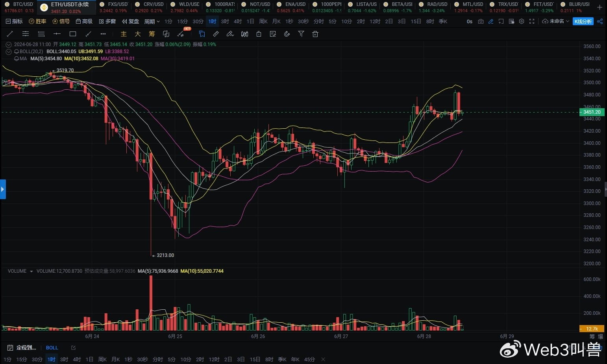Select the horizontal line drawing tool
This screenshot has height=364, width=607.
coord(57,34)
